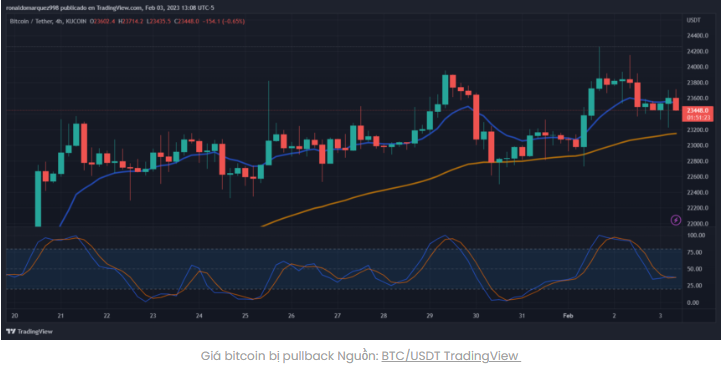722x371 pixels.
Task: Click the TradingView logo at chart bottom
Action: (29, 331)
